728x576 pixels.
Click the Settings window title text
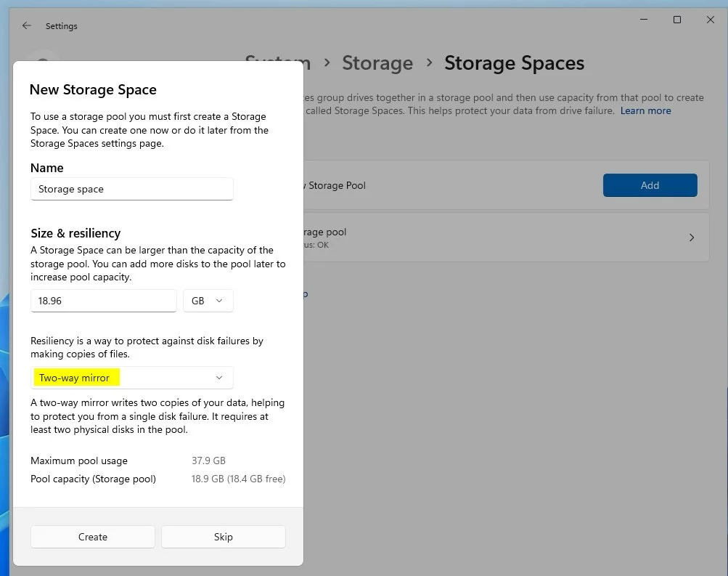pyautogui.click(x=61, y=26)
